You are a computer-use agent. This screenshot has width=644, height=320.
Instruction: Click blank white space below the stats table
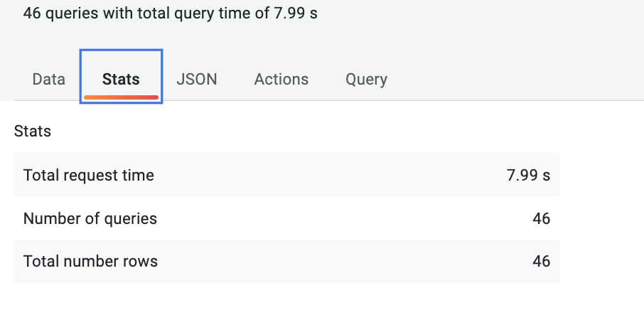click(x=287, y=302)
